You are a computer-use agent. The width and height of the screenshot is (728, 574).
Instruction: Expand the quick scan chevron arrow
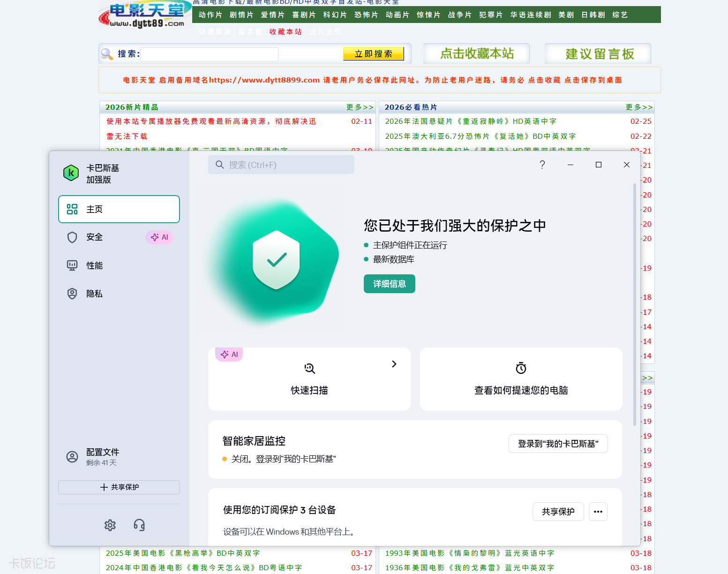(393, 364)
